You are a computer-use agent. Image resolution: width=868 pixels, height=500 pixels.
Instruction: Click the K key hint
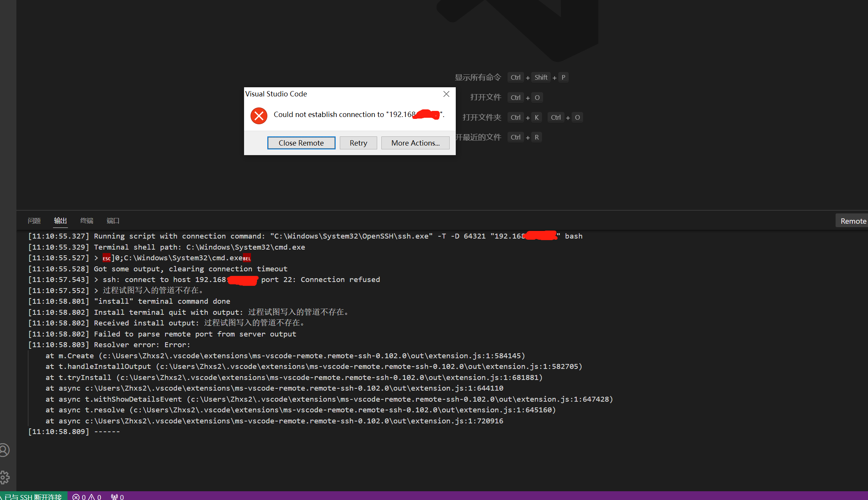pyautogui.click(x=537, y=117)
